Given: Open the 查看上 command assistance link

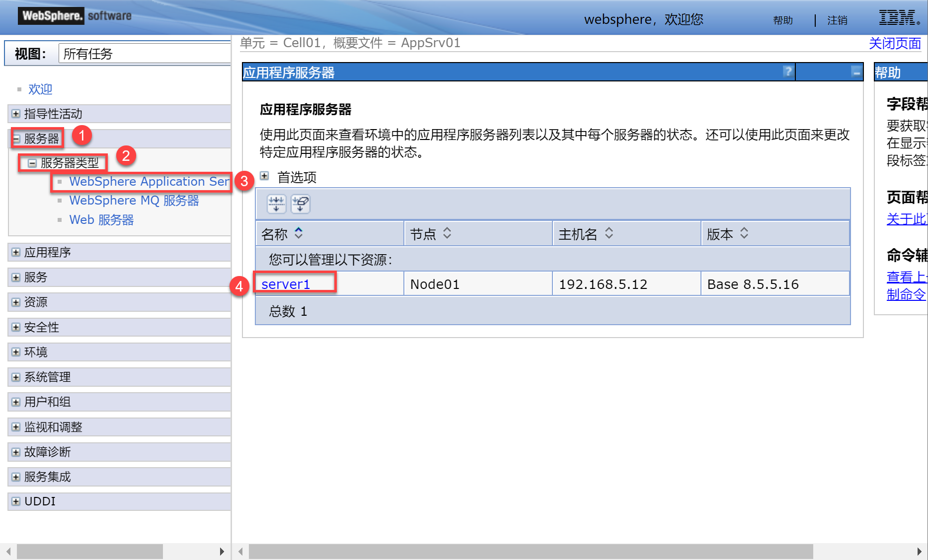Looking at the screenshot, I should click(x=907, y=277).
